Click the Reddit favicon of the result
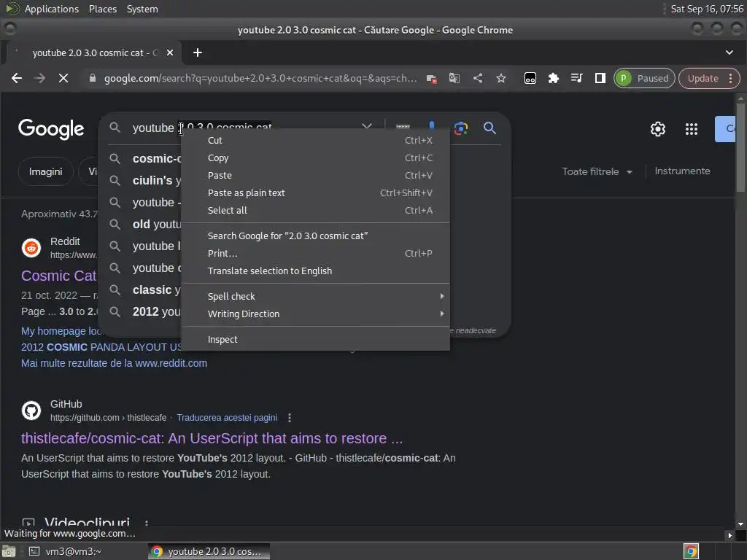747x560 pixels. click(x=31, y=248)
